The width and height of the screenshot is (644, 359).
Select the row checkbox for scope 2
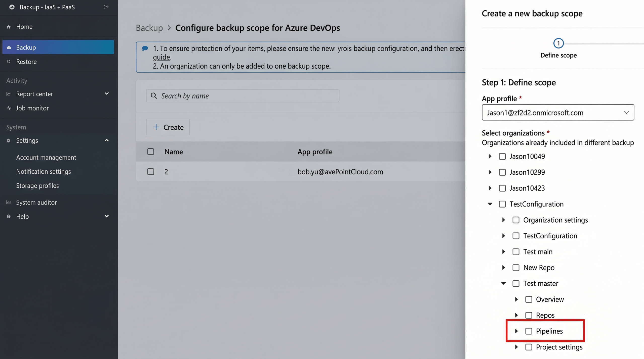(x=151, y=172)
